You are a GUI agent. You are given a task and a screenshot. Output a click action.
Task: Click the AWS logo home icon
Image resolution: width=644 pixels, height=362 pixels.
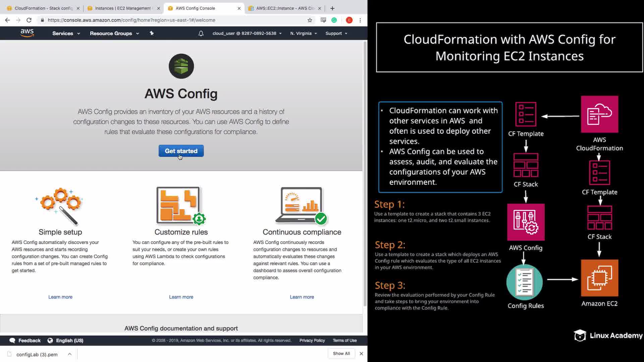27,33
